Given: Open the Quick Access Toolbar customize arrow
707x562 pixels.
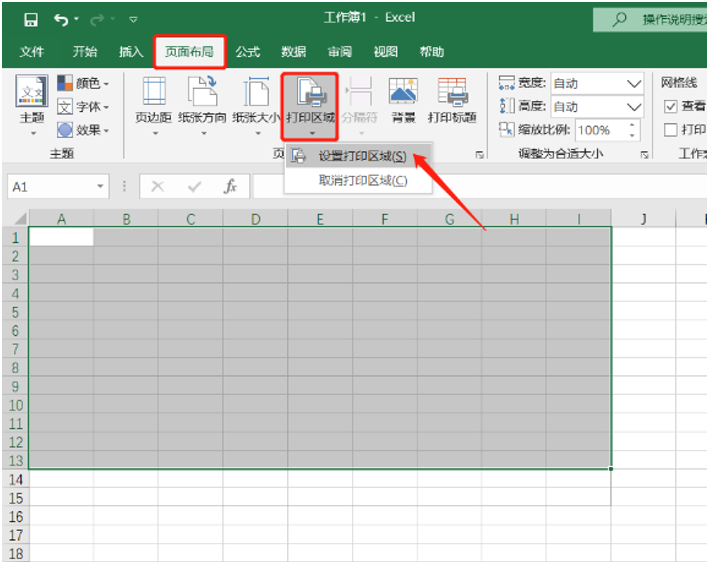Looking at the screenshot, I should point(133,19).
